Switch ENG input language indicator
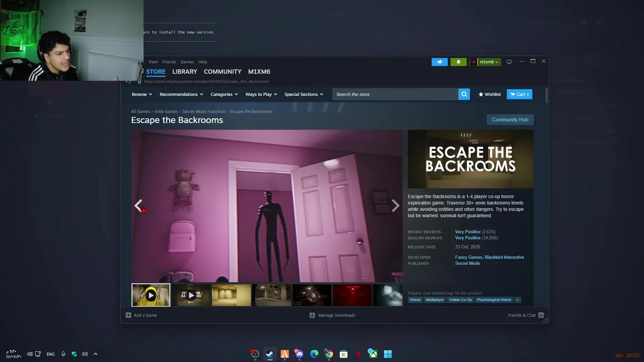Viewport: 644px width, 362px height. pos(50,354)
